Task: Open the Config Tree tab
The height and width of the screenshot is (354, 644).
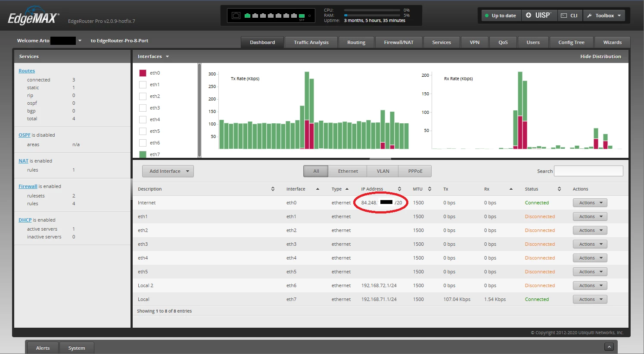Action: coord(571,42)
